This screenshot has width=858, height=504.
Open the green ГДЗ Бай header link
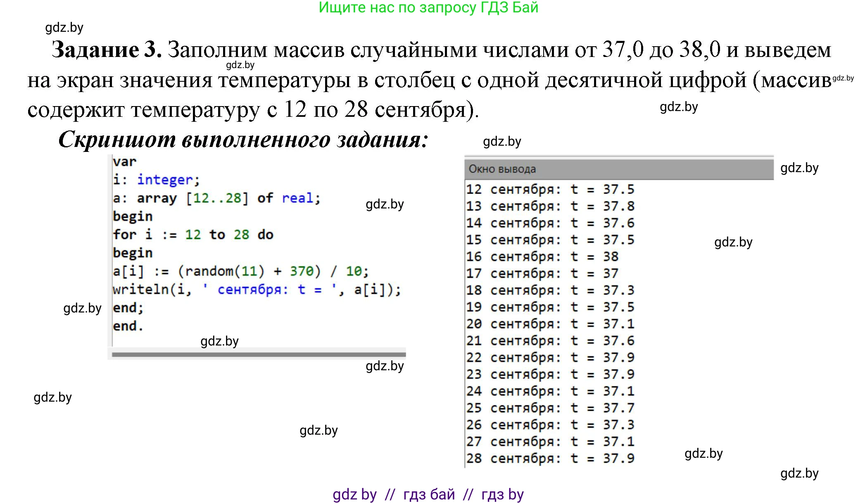429,9
